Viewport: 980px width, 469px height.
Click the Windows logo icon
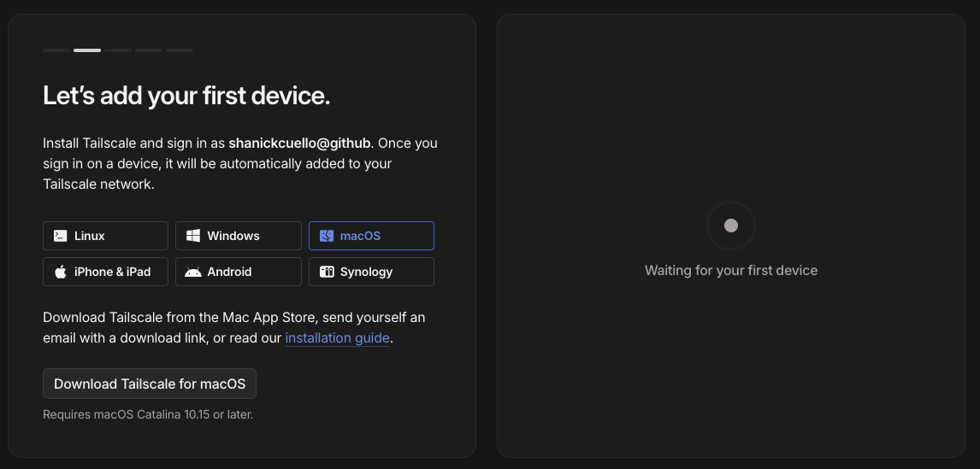tap(193, 236)
